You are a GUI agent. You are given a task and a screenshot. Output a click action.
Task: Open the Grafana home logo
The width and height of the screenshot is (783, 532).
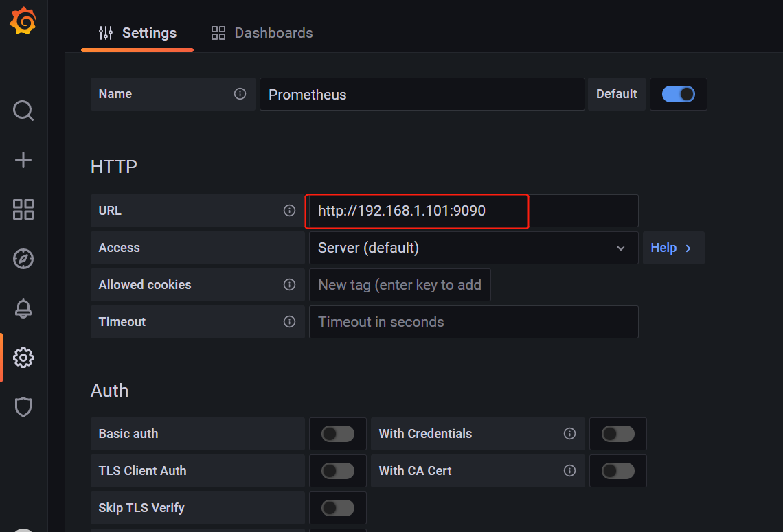click(23, 21)
